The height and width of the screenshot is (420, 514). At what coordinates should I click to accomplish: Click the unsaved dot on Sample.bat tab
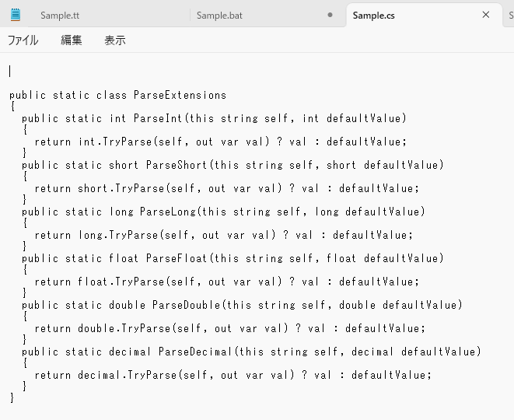tap(330, 15)
